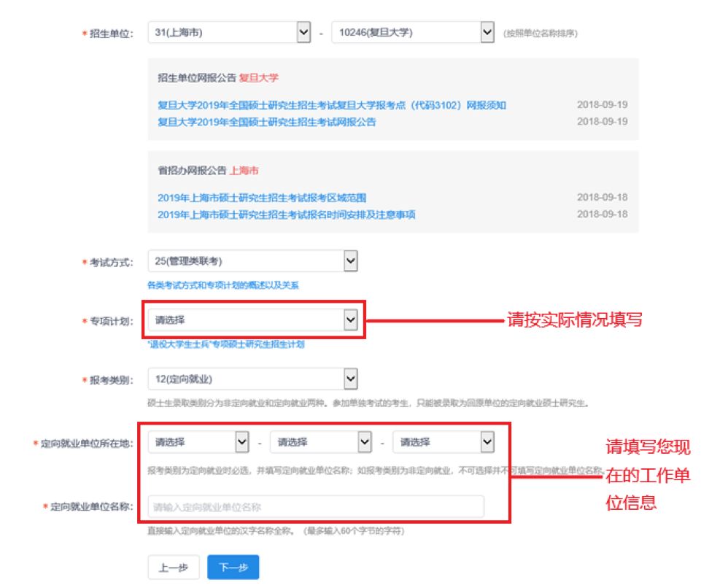
Task: Click the 退役大学生士兵 专项硕士研究生招生计划 link
Action: (225, 344)
